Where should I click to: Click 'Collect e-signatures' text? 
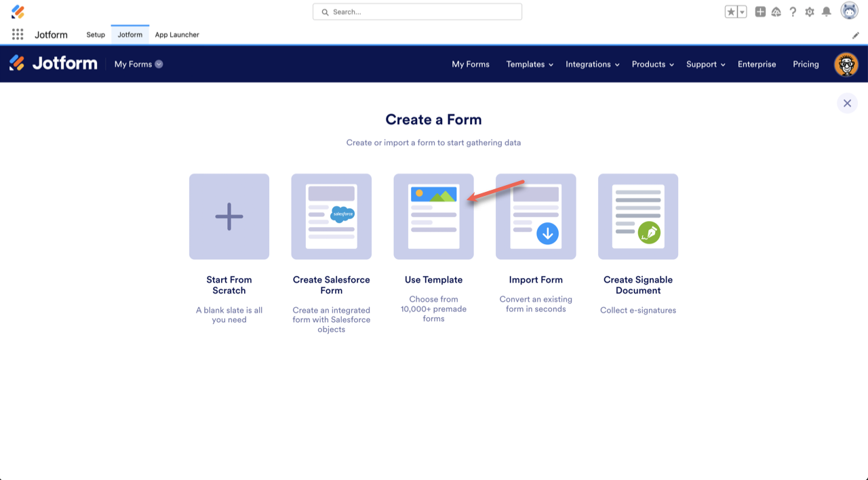[638, 311]
